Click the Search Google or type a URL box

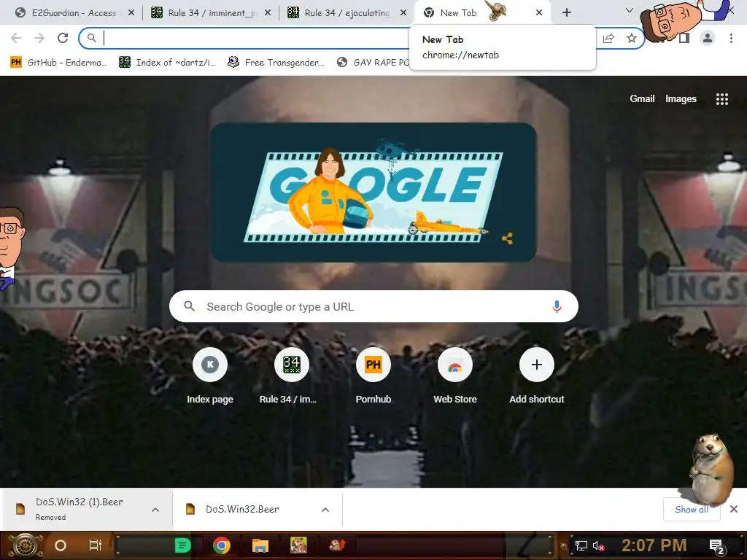click(373, 306)
